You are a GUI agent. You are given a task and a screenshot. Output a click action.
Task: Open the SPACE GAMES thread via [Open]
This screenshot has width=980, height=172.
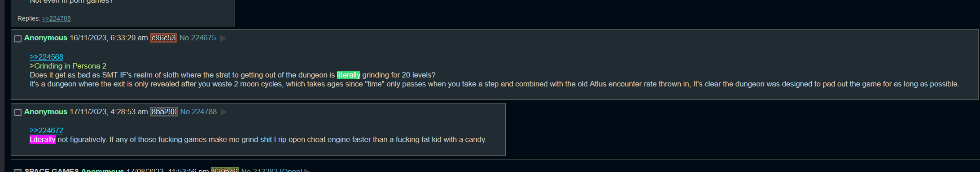coord(291,170)
